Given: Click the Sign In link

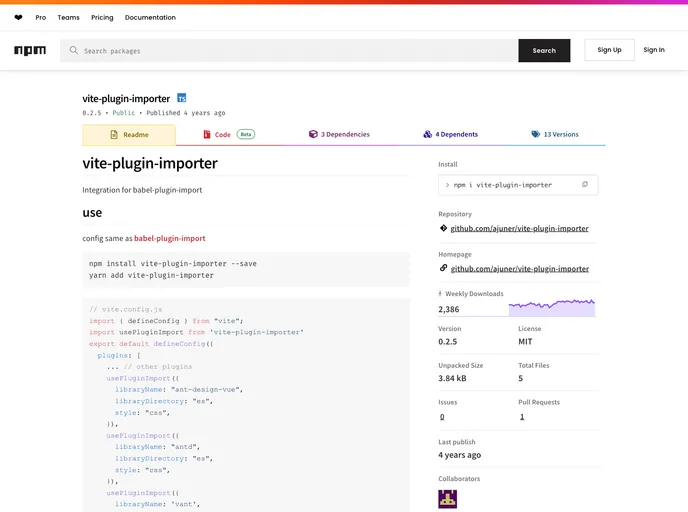Looking at the screenshot, I should click(654, 50).
